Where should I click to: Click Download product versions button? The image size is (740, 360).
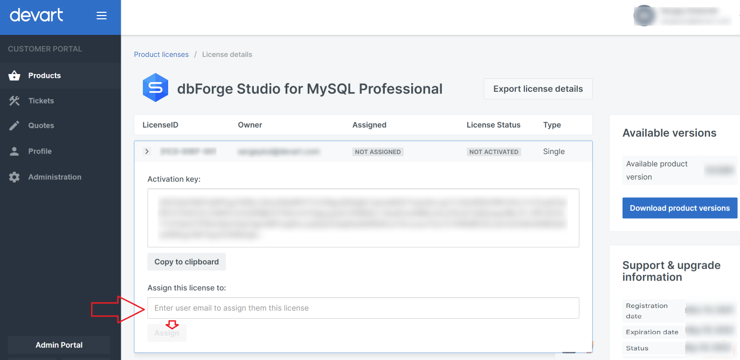pos(680,208)
